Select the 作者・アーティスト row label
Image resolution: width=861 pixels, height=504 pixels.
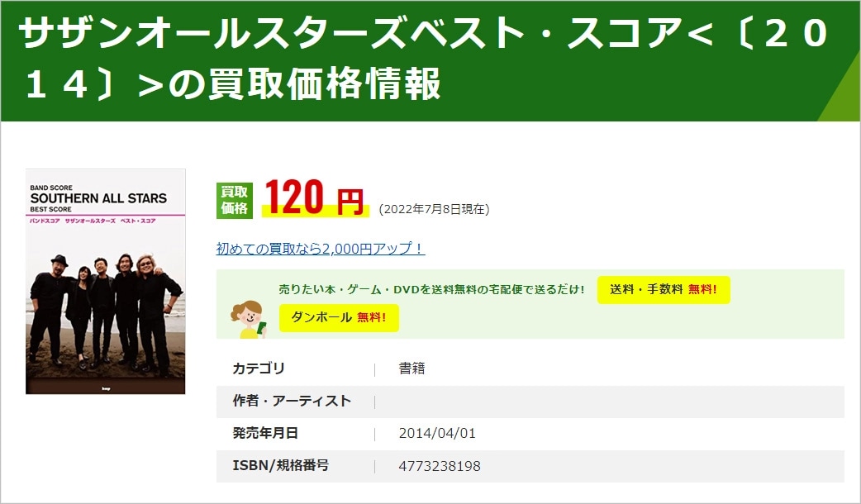tap(292, 401)
